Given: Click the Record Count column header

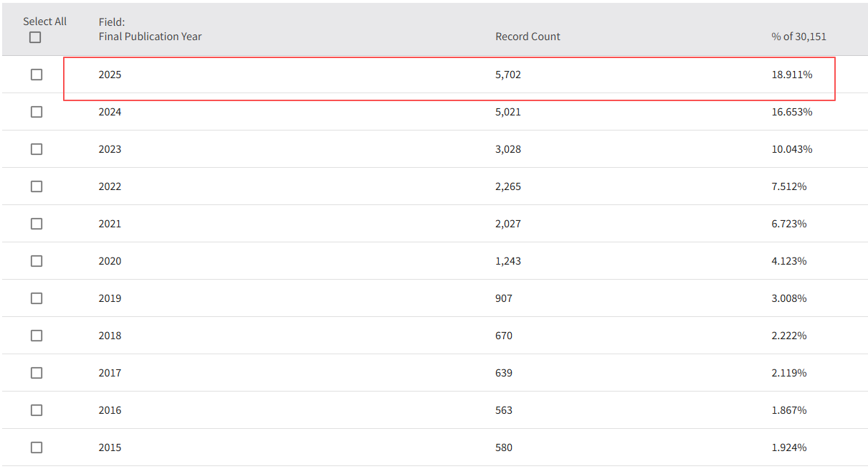Looking at the screenshot, I should tap(528, 37).
